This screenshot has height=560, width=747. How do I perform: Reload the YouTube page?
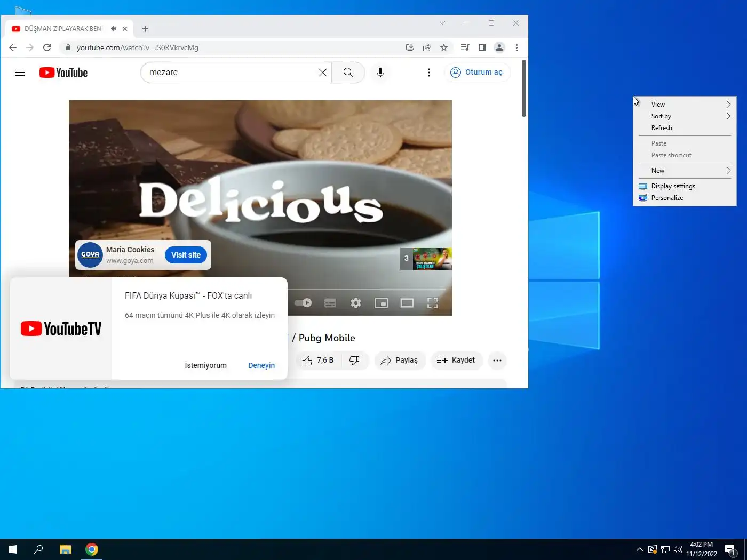(47, 47)
